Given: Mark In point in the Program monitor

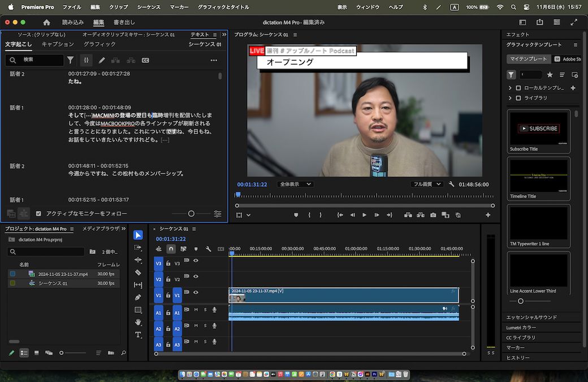Looking at the screenshot, I should [x=309, y=215].
